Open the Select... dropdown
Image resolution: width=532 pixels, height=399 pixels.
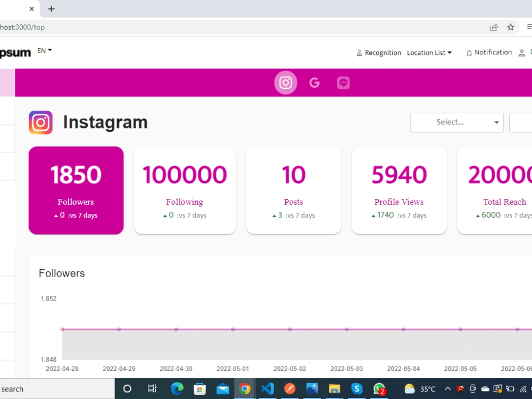pos(456,122)
